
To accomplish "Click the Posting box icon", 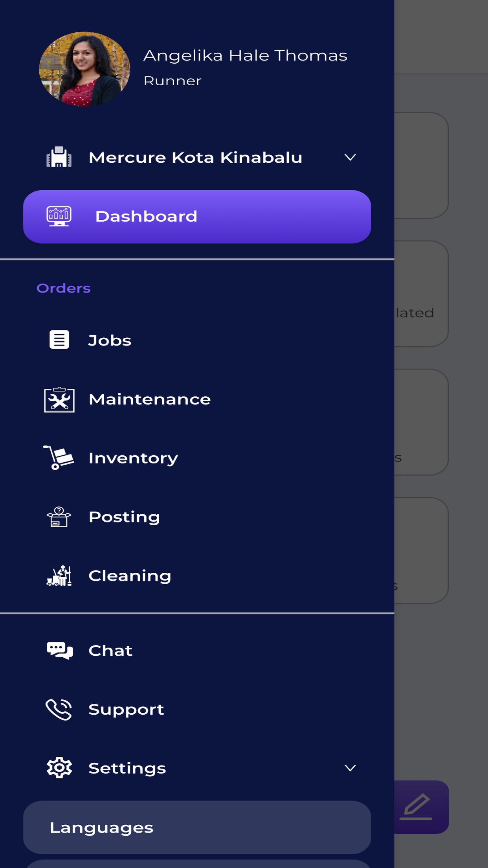I will tap(59, 517).
